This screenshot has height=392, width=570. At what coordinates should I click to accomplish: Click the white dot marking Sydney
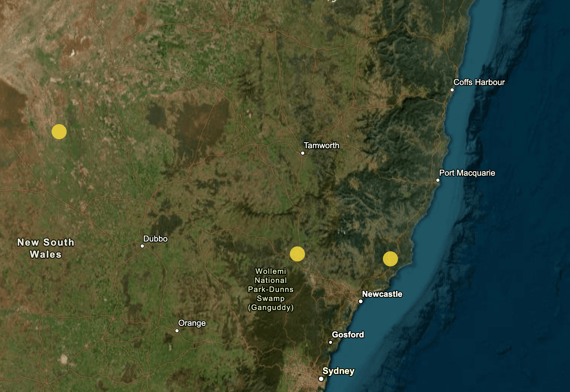(321, 379)
